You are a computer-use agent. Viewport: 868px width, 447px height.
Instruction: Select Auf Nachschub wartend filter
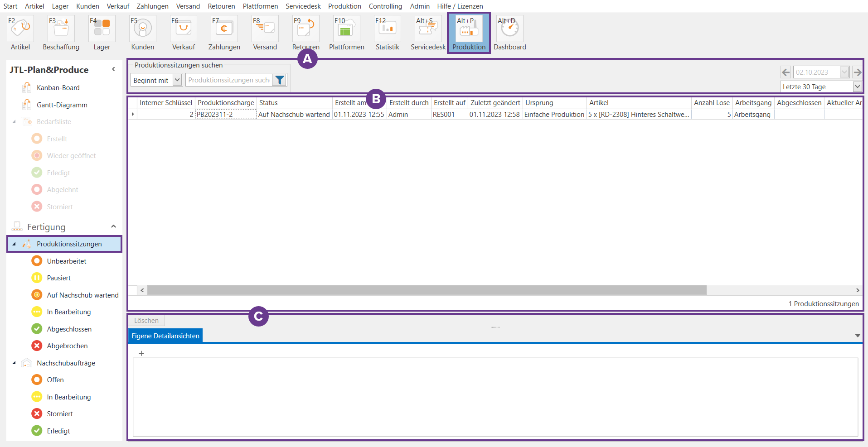tap(82, 295)
